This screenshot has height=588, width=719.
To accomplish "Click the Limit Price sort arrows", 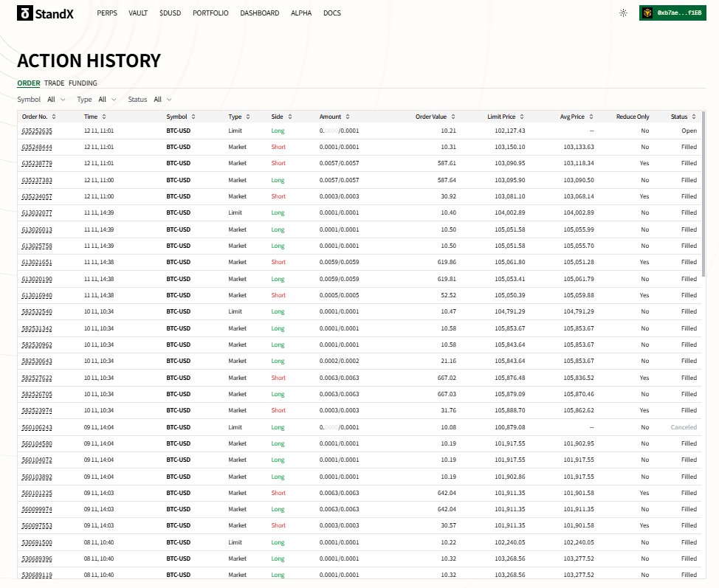I will (x=522, y=117).
